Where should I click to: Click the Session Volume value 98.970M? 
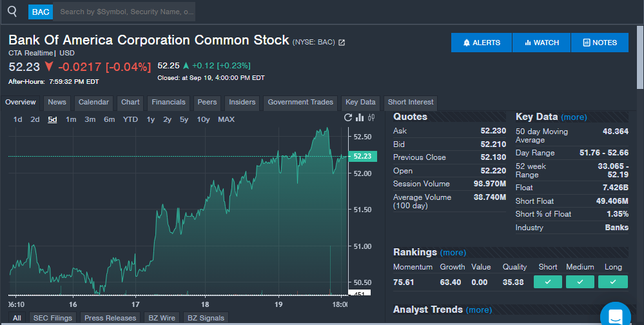pyautogui.click(x=490, y=184)
